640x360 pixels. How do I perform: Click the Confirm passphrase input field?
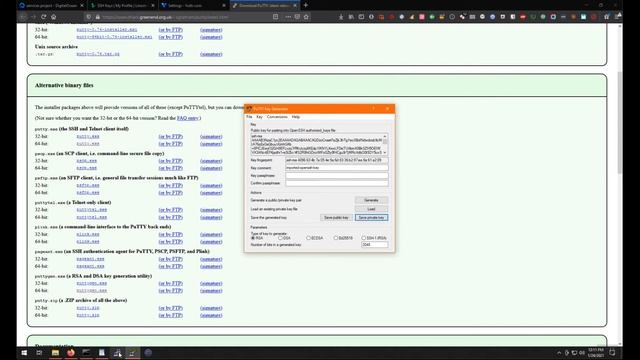[337, 183]
